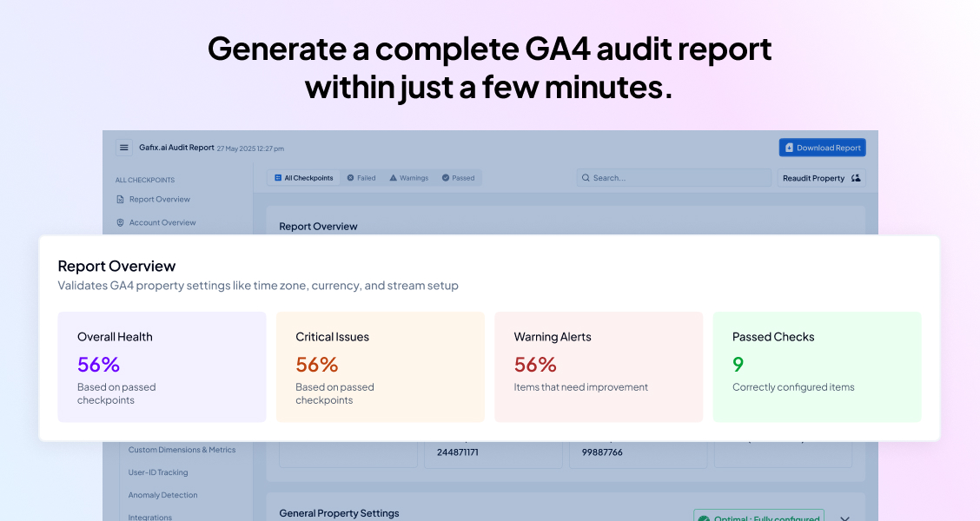Select the Critical Issues card
The image size is (980, 521).
(x=380, y=367)
